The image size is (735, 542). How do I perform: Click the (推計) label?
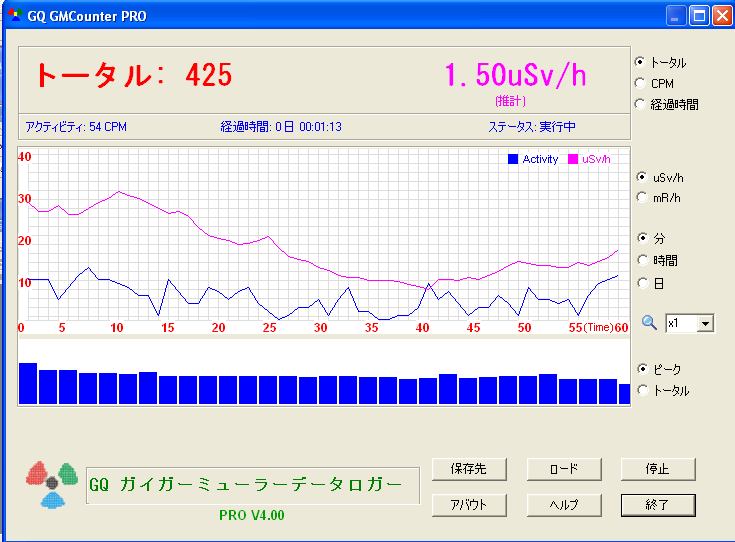[510, 100]
